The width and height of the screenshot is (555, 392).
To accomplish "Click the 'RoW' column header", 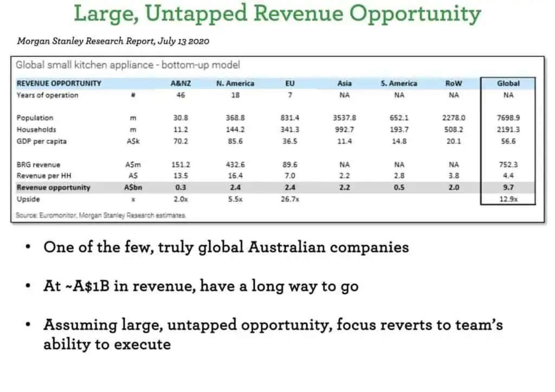I will [454, 83].
